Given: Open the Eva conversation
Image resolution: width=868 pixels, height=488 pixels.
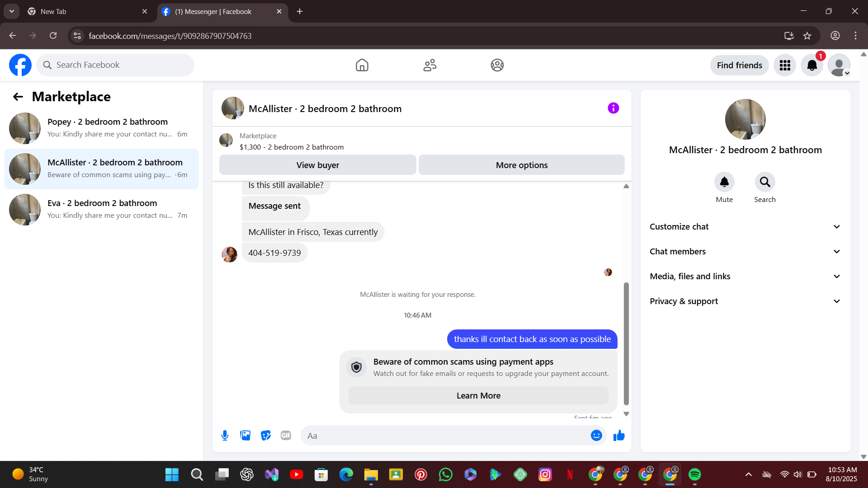Looking at the screenshot, I should (102, 210).
